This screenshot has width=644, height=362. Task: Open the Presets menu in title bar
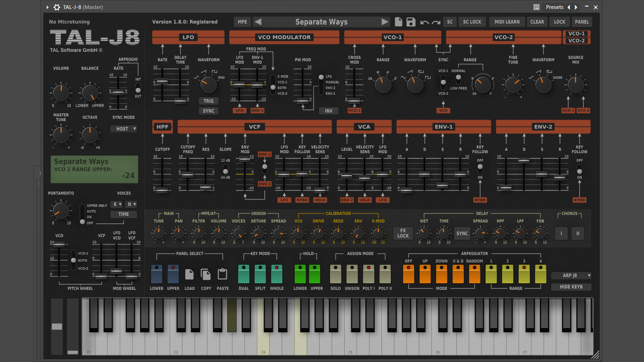(554, 7)
